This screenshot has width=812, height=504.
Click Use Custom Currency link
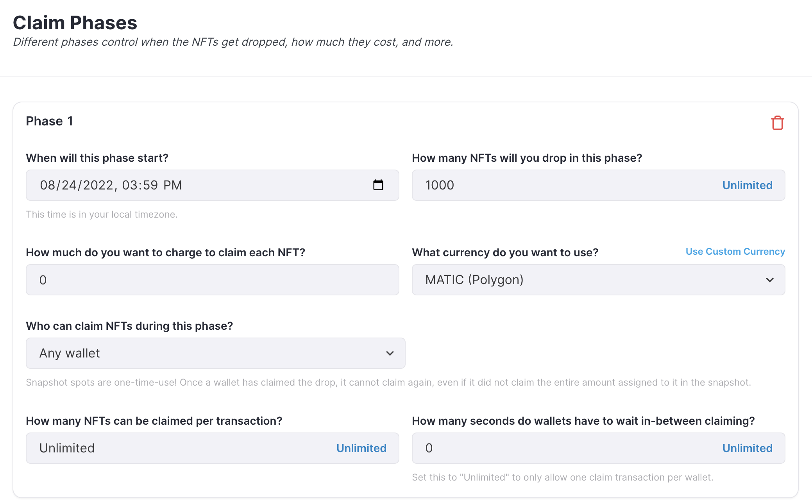pyautogui.click(x=735, y=252)
